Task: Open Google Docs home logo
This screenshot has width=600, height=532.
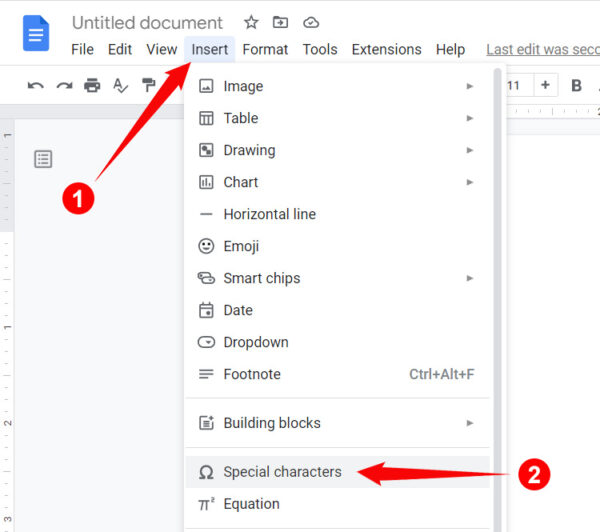Action: [x=36, y=35]
